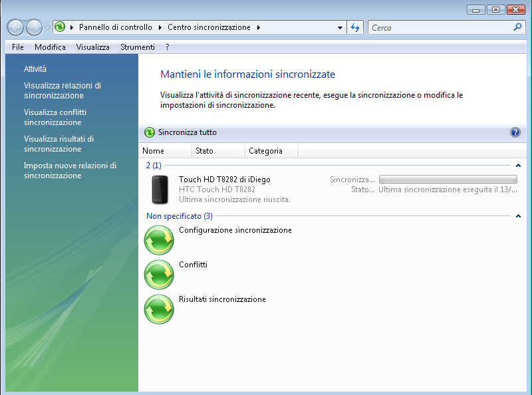The image size is (532, 395).
Task: Collapse the "Non specificato (3)" group chevron
Action: coord(518,216)
